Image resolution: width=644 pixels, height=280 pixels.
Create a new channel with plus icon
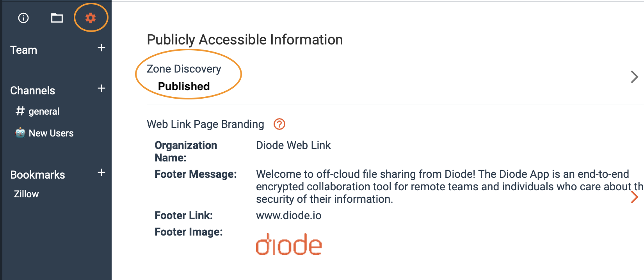(101, 89)
